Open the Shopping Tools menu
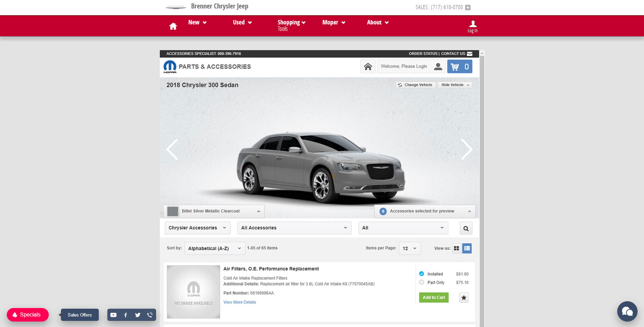 pos(291,25)
